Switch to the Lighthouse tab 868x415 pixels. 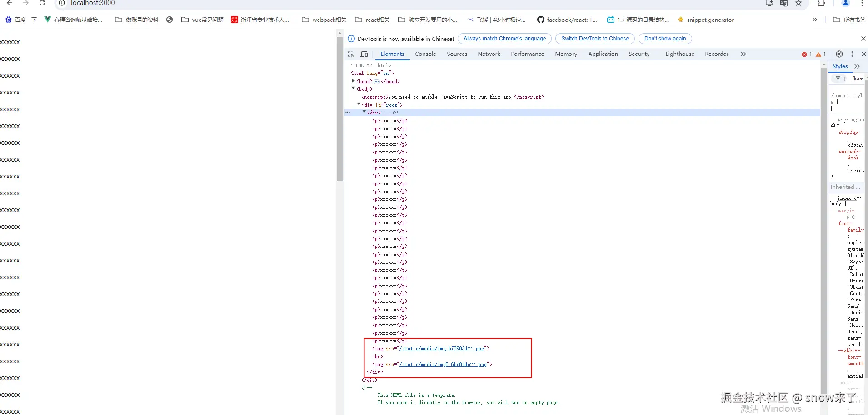coord(680,54)
